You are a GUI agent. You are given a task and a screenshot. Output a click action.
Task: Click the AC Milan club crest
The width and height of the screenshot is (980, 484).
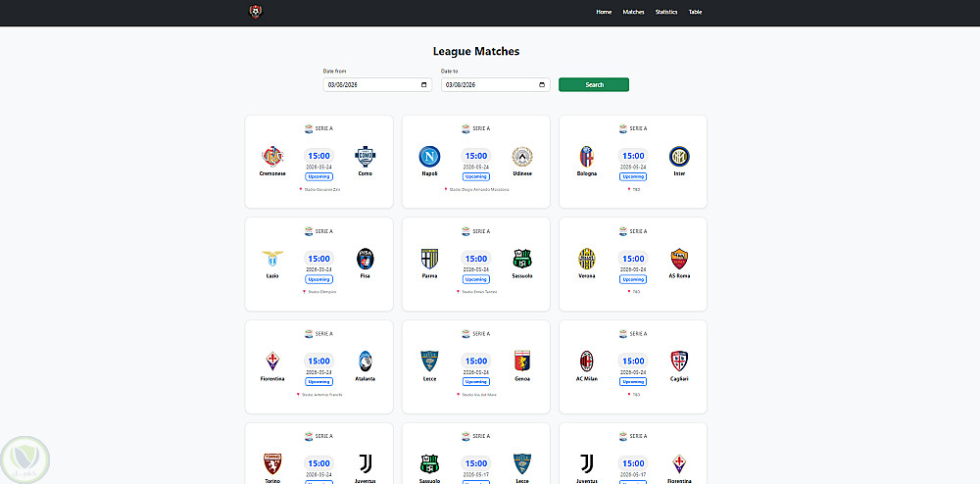pyautogui.click(x=587, y=361)
